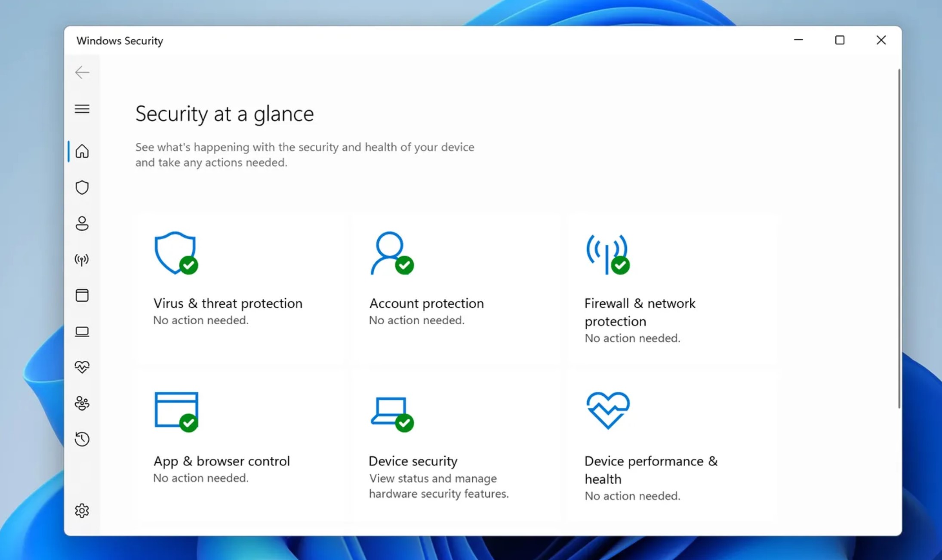Open Device performance heart sidebar icon
942x560 pixels.
tap(82, 367)
